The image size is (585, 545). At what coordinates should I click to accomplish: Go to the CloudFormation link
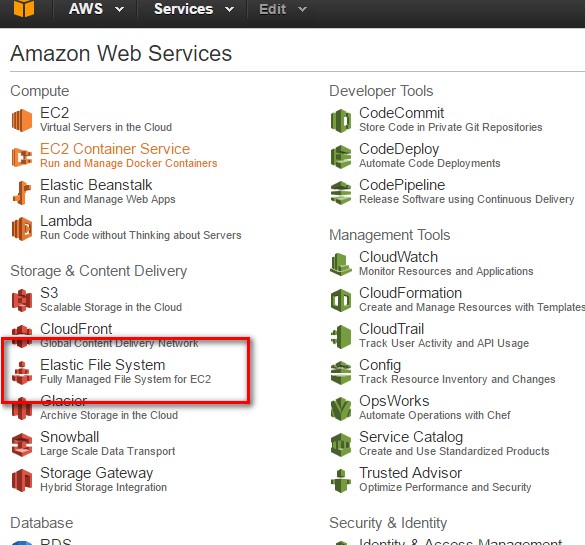point(410,293)
